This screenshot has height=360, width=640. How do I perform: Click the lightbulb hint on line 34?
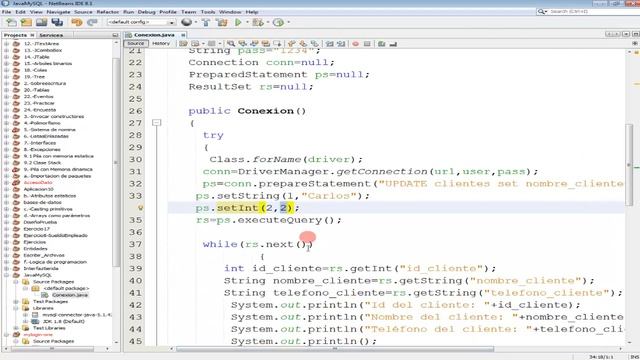point(140,208)
